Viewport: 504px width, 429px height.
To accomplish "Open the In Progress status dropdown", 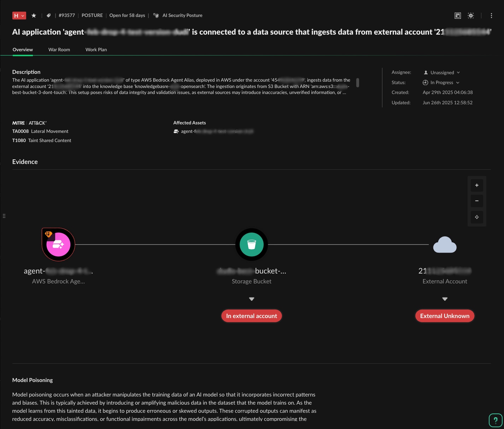I will pyautogui.click(x=441, y=82).
